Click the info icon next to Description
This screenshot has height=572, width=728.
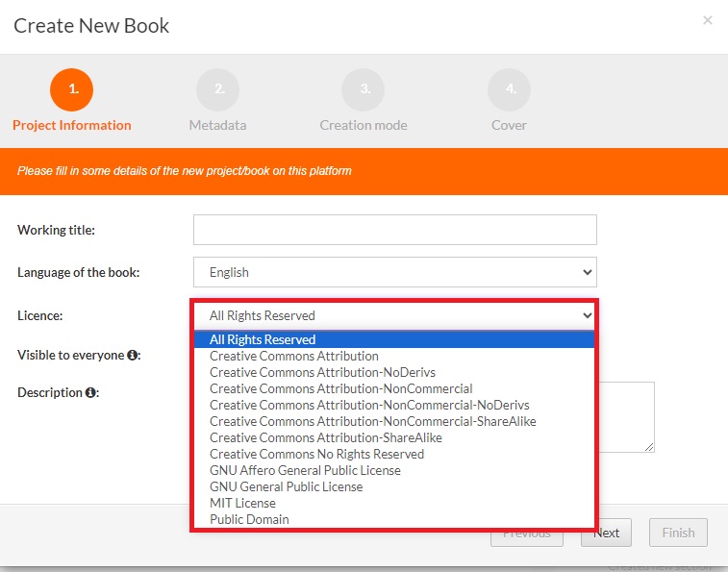point(90,393)
